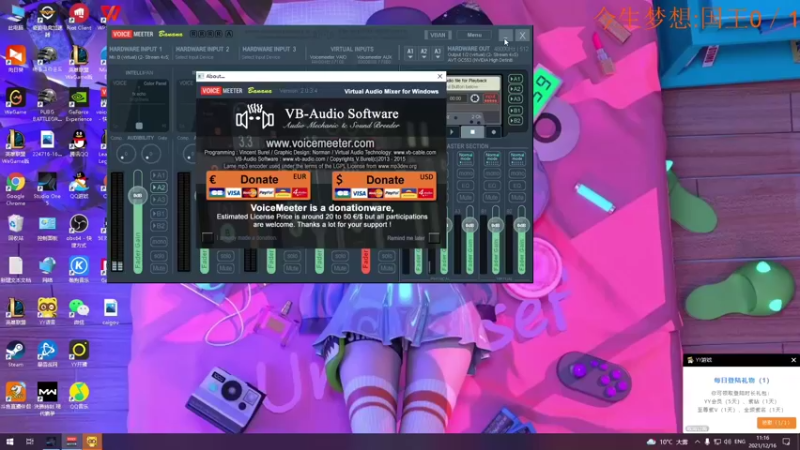The height and width of the screenshot is (450, 800).
Task: Open the notification center icon
Action: point(786,442)
